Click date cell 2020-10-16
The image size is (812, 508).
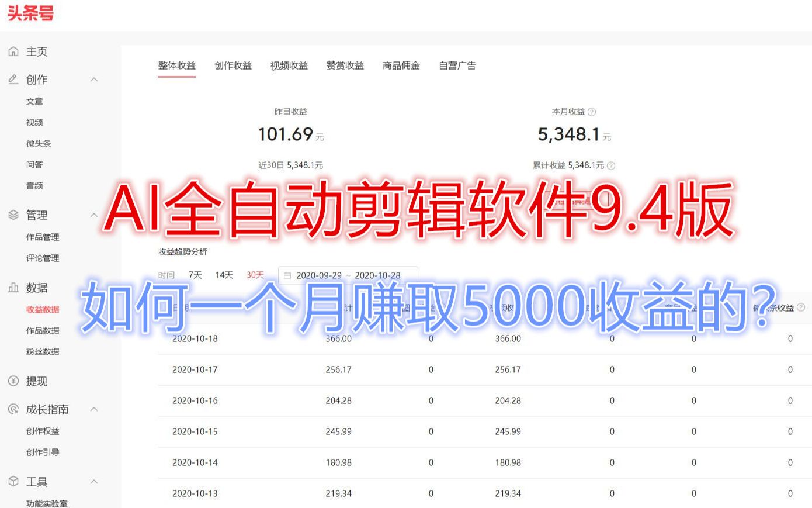195,400
